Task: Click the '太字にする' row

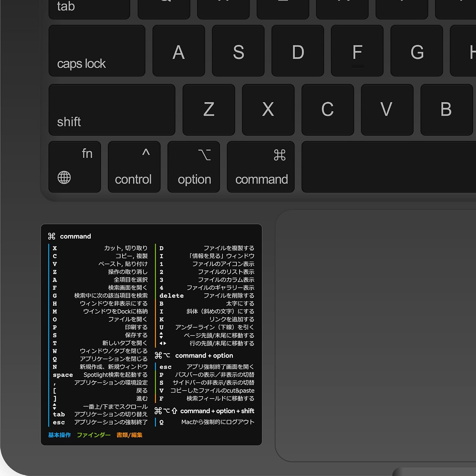Action: 207,304
